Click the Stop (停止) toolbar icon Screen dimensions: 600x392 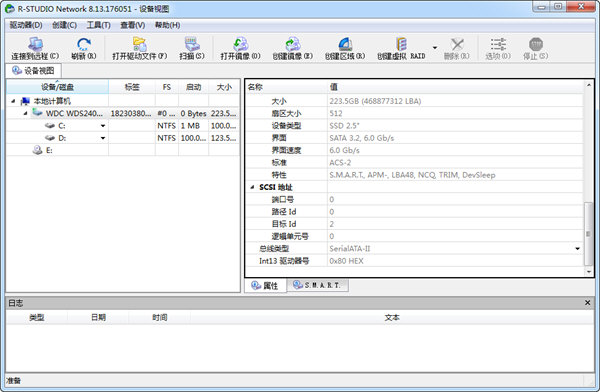tap(536, 44)
